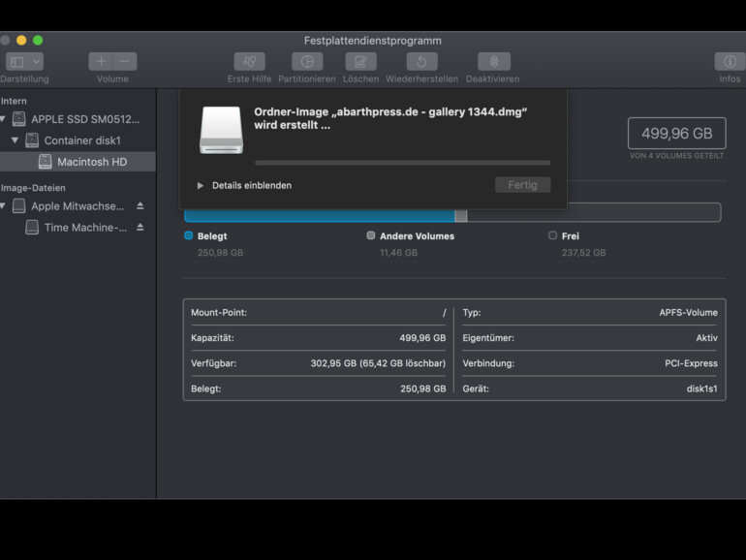Select APPLE SSD SM0512... in sidebar
This screenshot has height=560, width=746.
[85, 119]
